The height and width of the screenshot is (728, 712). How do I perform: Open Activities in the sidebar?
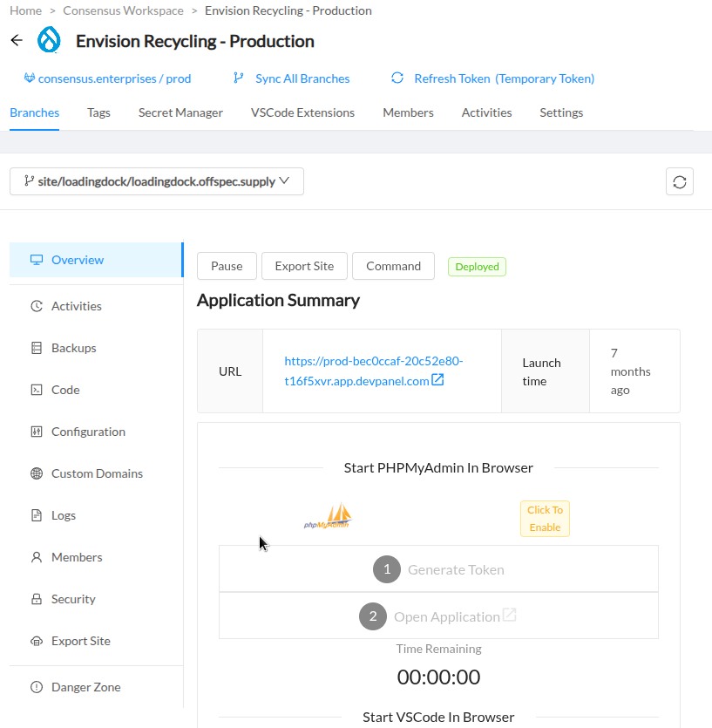tap(97, 306)
